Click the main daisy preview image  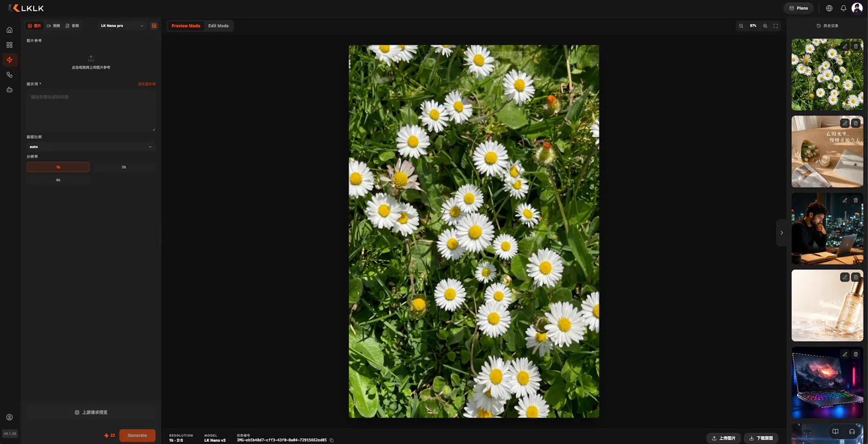474,231
